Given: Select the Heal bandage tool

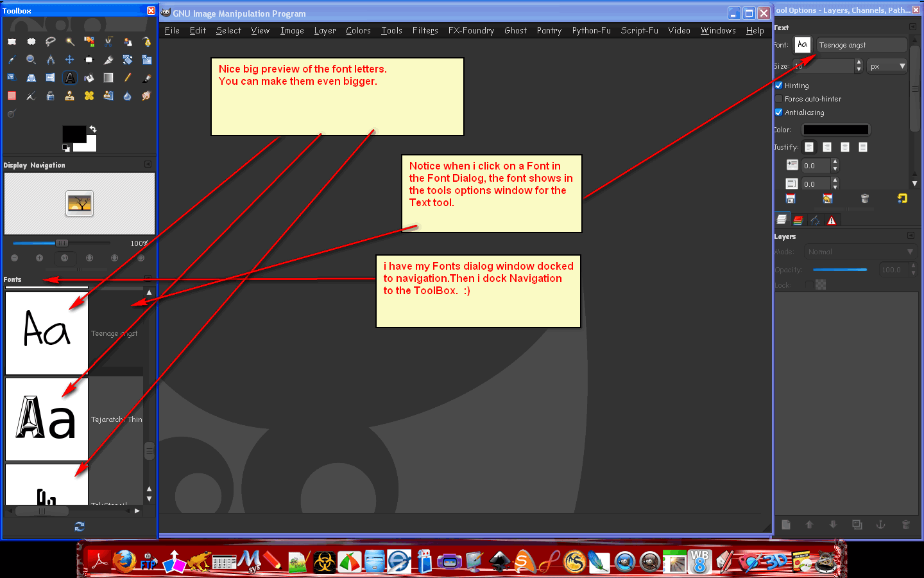Looking at the screenshot, I should pos(89,96).
